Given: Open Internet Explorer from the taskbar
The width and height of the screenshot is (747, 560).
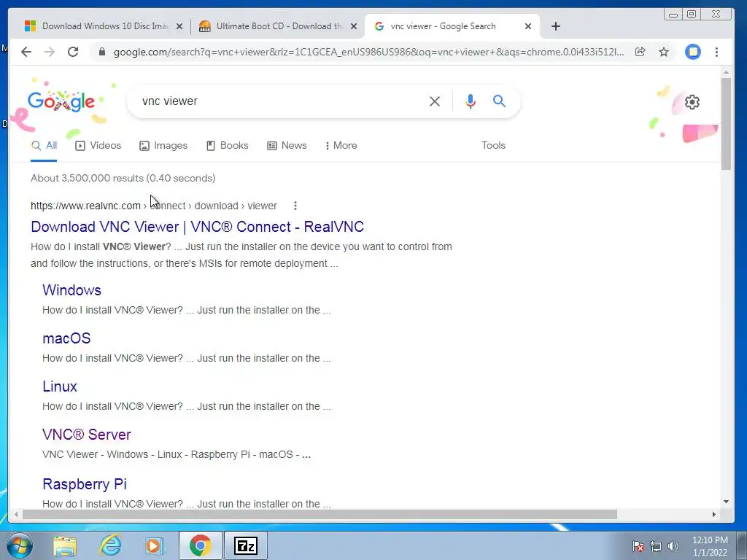Looking at the screenshot, I should click(110, 545).
